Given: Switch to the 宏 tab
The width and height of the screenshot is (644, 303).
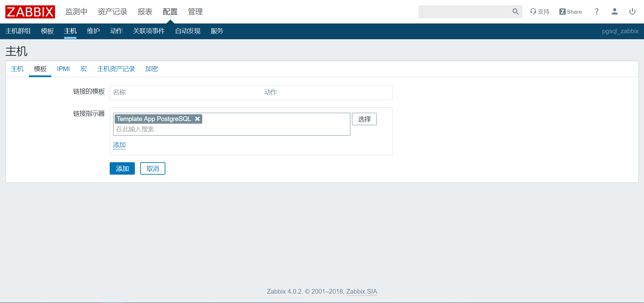Looking at the screenshot, I should (x=84, y=69).
